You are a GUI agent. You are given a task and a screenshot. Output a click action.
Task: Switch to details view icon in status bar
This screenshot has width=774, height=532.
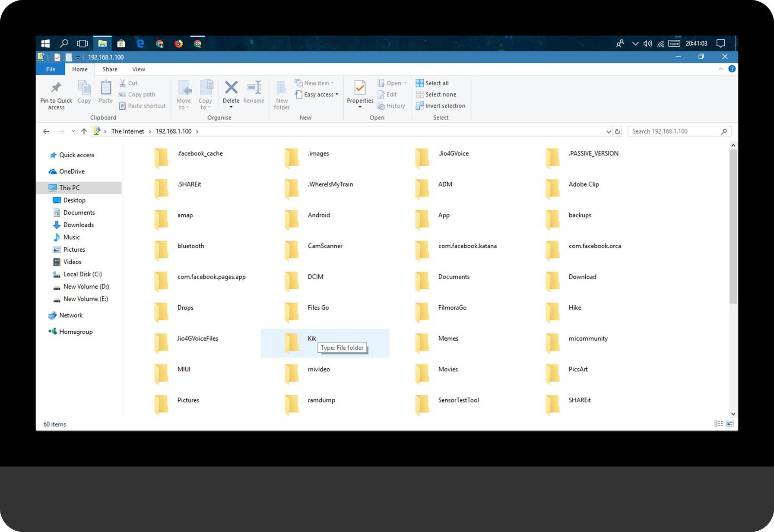[x=719, y=424]
